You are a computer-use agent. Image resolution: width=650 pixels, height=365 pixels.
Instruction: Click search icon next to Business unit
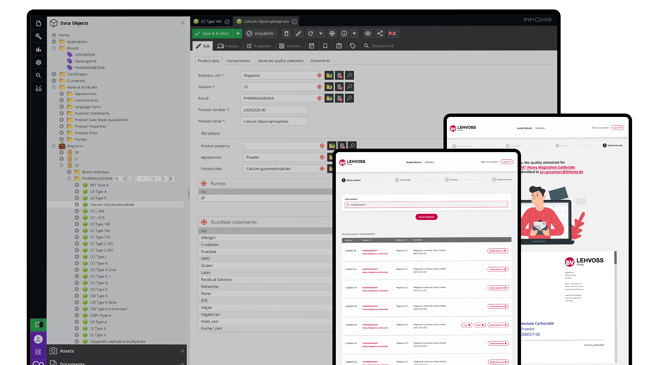click(349, 75)
